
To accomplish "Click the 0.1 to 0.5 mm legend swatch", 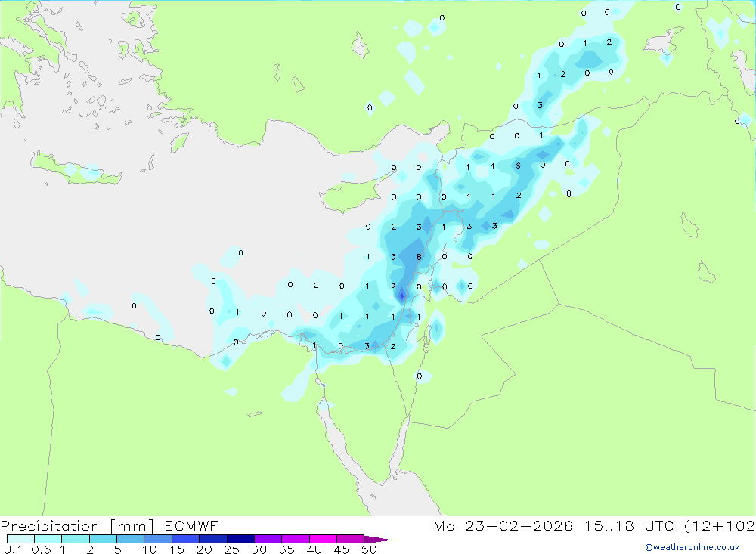I will point(20,539).
